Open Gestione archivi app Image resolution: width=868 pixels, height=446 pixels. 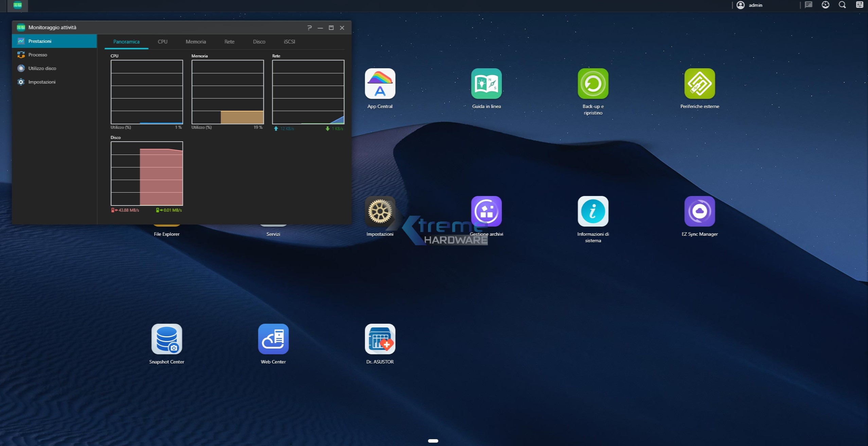[486, 211]
